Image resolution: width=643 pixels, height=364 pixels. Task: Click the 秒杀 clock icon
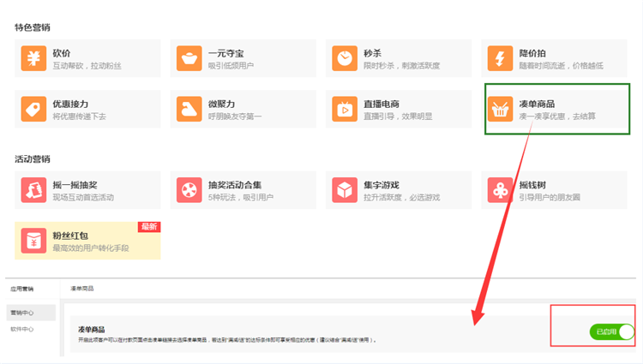tap(345, 59)
